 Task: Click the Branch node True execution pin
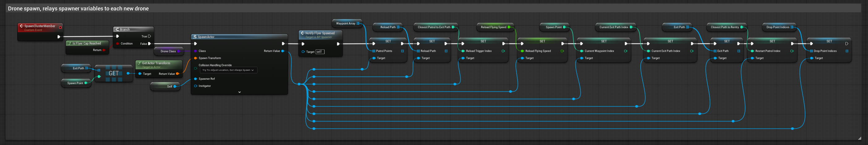[x=150, y=36]
